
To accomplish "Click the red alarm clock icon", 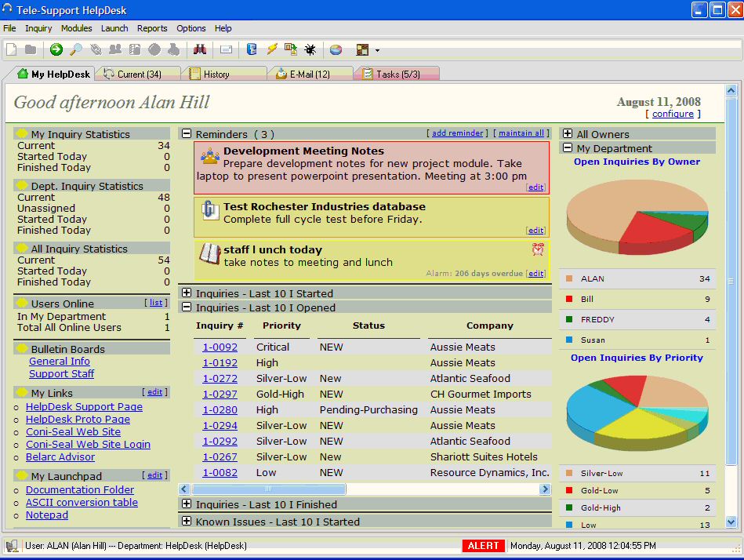I will pos(538,249).
